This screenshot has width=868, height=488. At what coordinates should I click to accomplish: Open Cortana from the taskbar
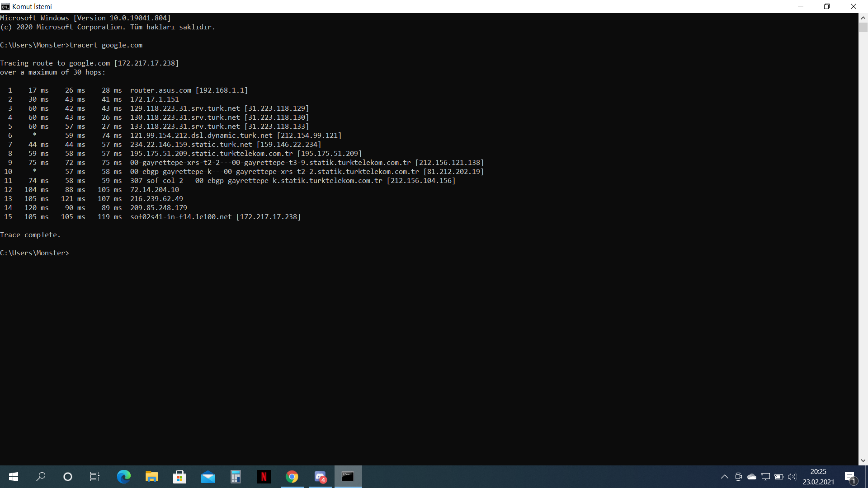tap(68, 477)
